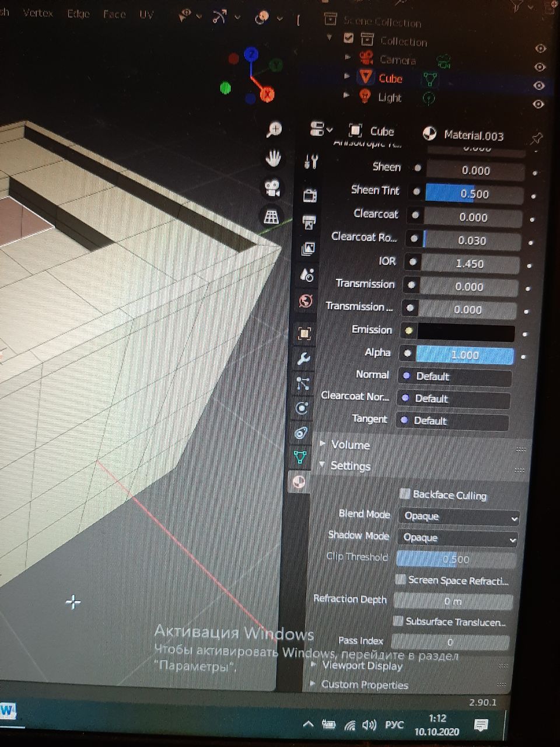Open the Object properties tab (orange square)
The width and height of the screenshot is (560, 747).
(304, 333)
